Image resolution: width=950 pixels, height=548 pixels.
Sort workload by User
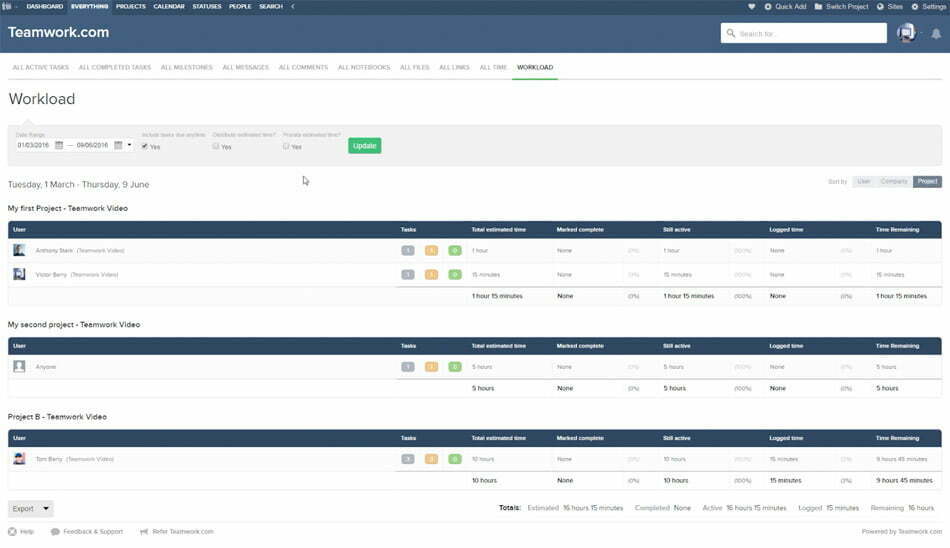[x=864, y=181]
